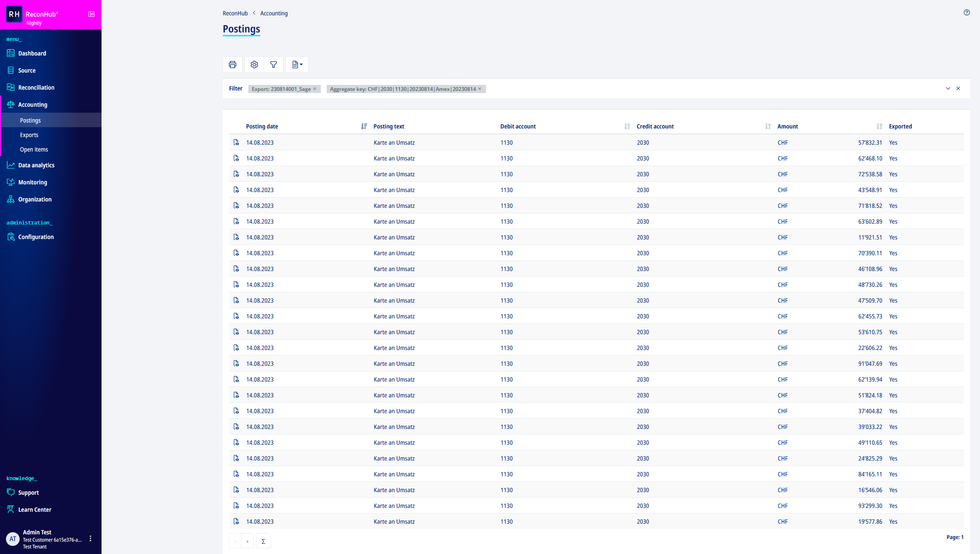
Task: Open detail icon for 70'390.11 row
Action: [x=236, y=253]
